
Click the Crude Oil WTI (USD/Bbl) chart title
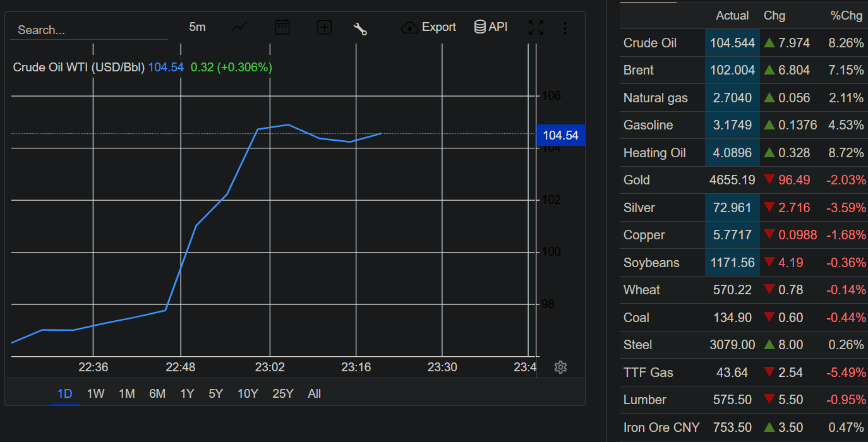pyautogui.click(x=79, y=67)
